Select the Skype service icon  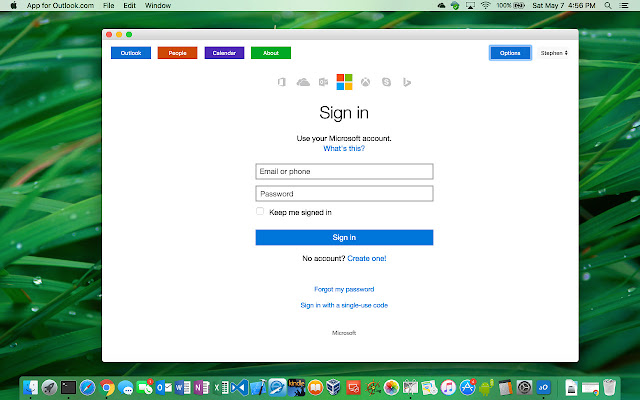coord(386,82)
